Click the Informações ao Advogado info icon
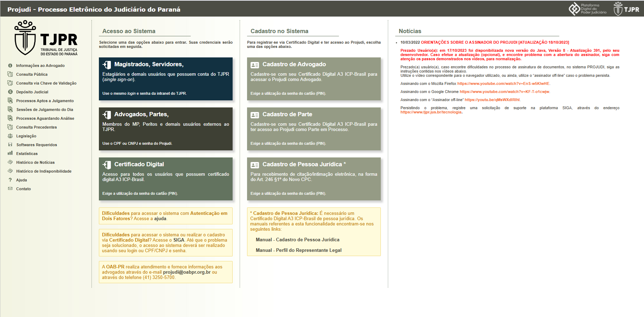644x317 pixels. click(10, 66)
